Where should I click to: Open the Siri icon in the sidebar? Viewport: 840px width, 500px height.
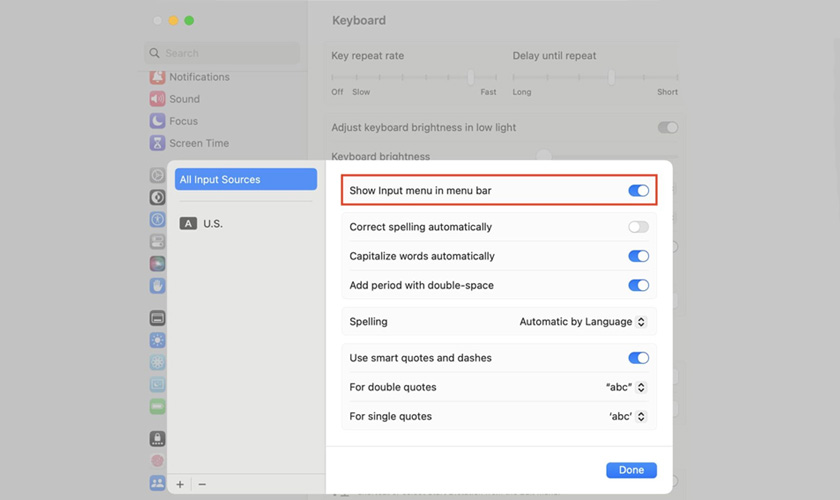[157, 263]
